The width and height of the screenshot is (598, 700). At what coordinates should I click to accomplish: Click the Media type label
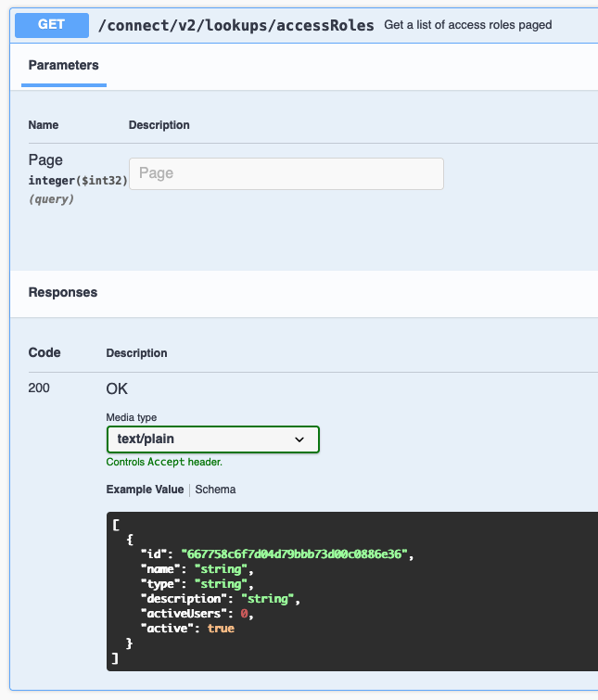point(132,417)
